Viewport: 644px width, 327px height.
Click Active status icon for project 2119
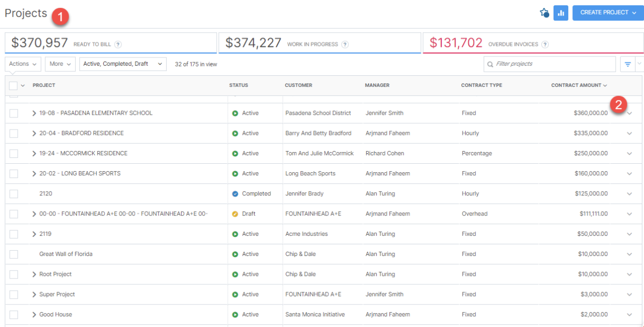(235, 234)
